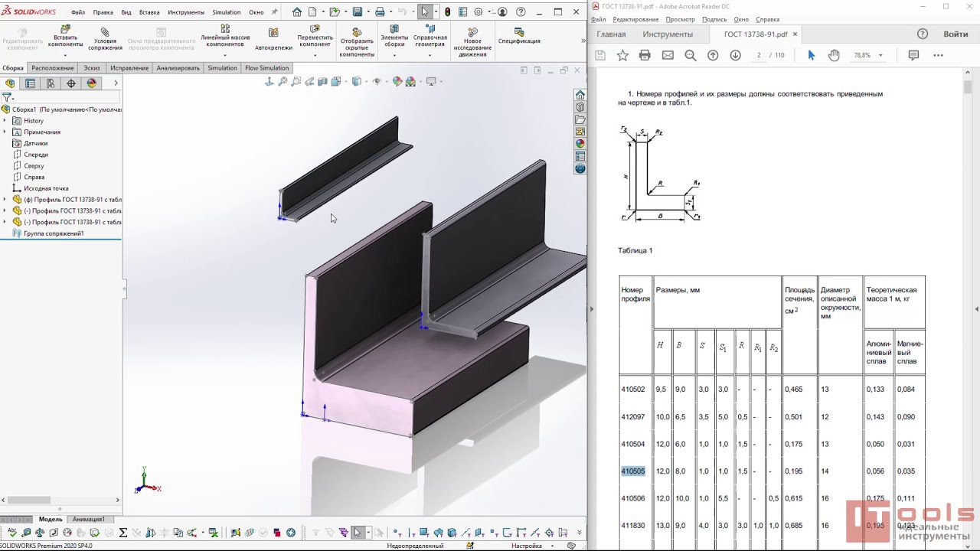The height and width of the screenshot is (551, 980).
Task: Expand the Acrobat left navigation pane arrow
Action: pos(591,309)
